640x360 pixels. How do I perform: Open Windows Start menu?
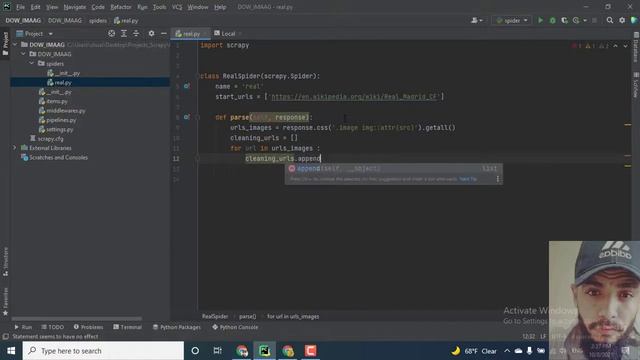(x=11, y=351)
